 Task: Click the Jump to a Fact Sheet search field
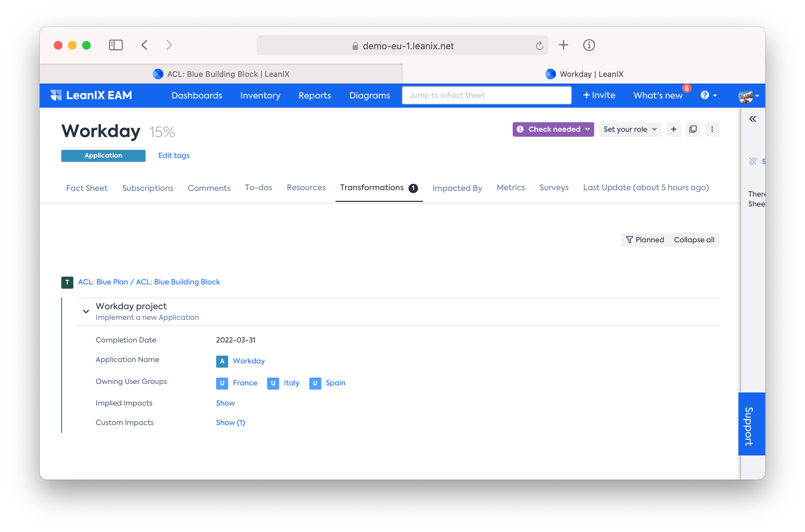(486, 95)
